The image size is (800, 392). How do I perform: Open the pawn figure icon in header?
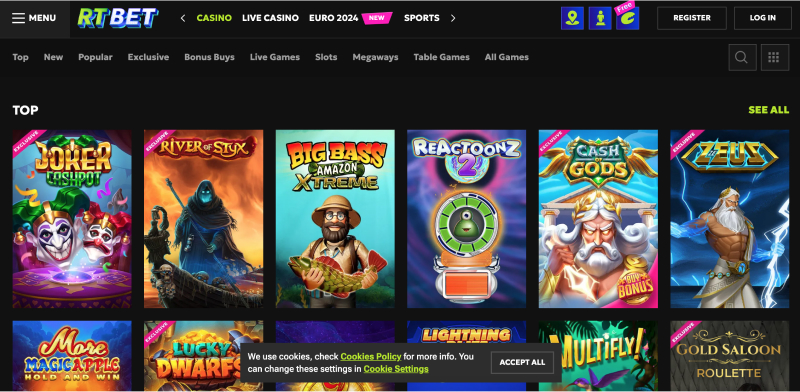click(600, 18)
